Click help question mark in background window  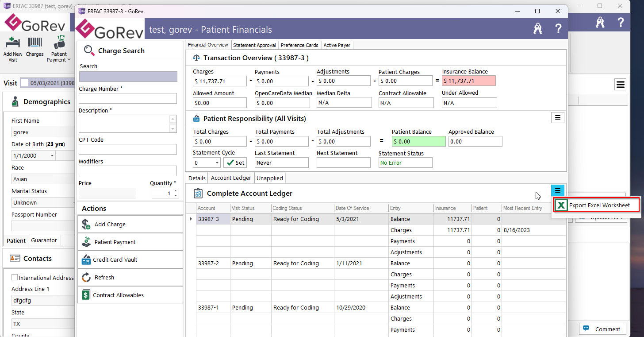[x=621, y=23]
